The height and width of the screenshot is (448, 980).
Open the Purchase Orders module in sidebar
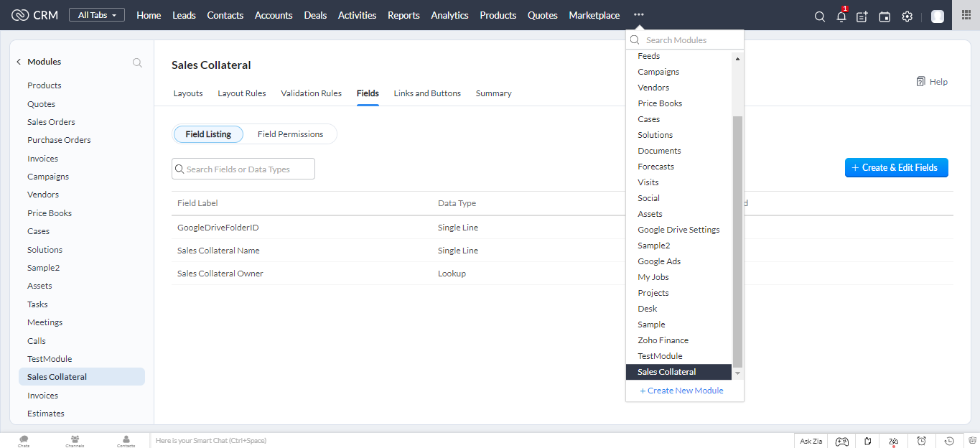pos(59,140)
